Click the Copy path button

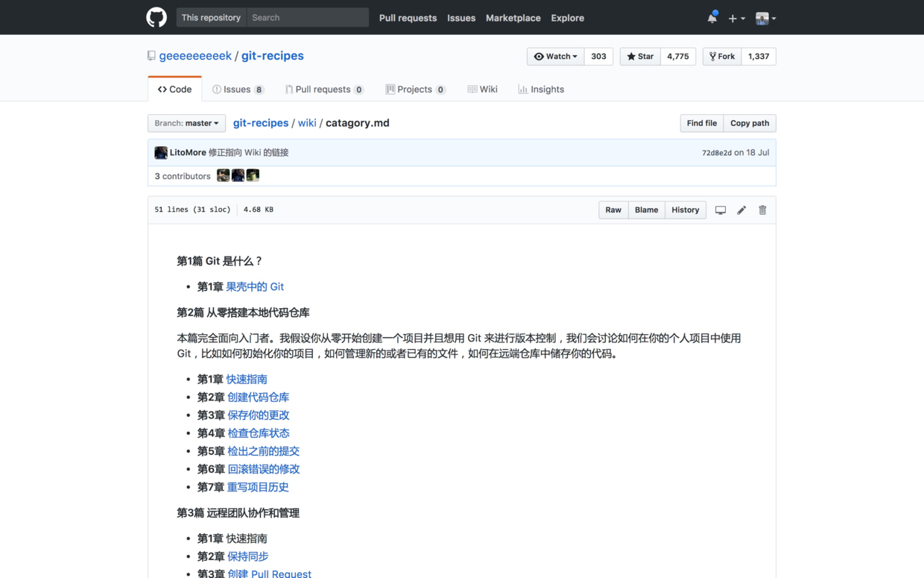(749, 123)
